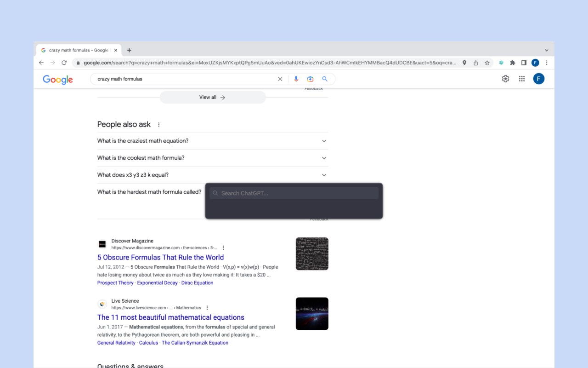Expand What is the hardest math formula called?

[149, 192]
